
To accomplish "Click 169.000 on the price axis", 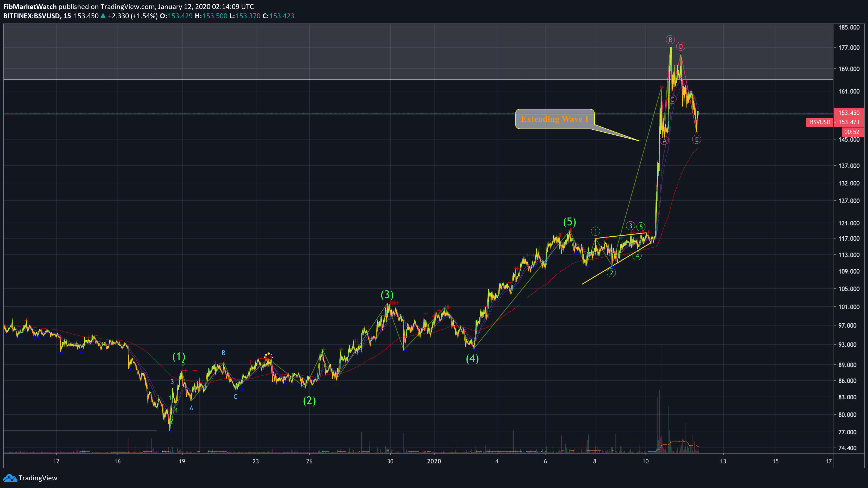I will (x=849, y=69).
